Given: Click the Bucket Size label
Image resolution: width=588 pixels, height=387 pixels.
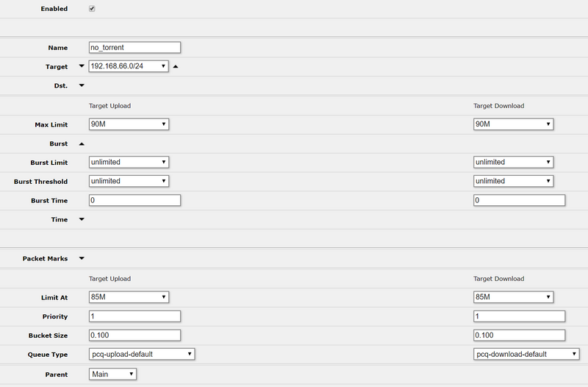Looking at the screenshot, I should tap(48, 335).
